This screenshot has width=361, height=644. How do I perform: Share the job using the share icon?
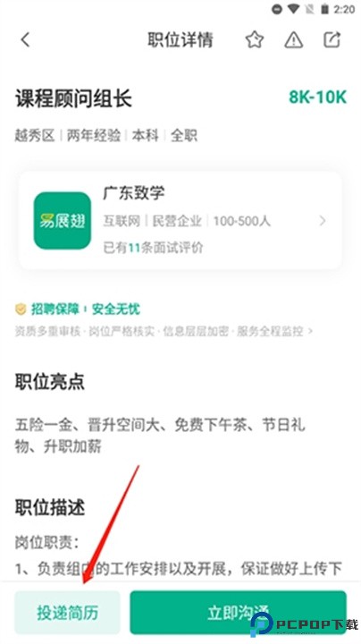[332, 39]
